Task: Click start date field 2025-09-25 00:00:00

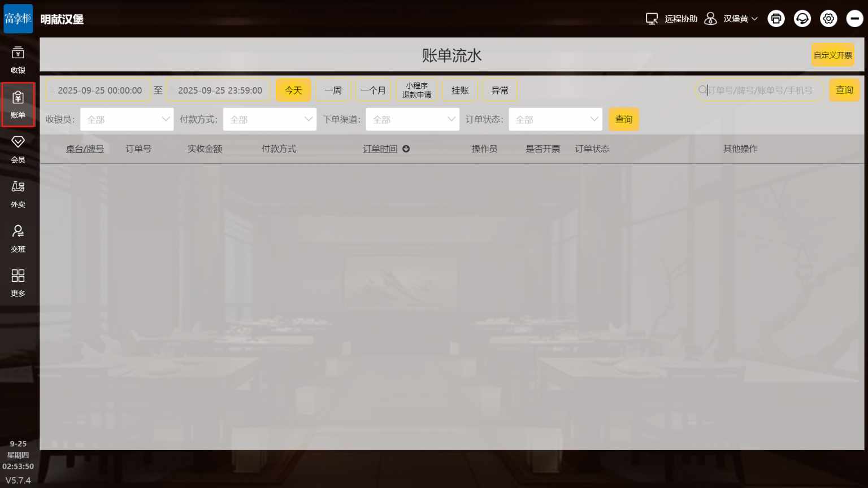Action: 98,90
